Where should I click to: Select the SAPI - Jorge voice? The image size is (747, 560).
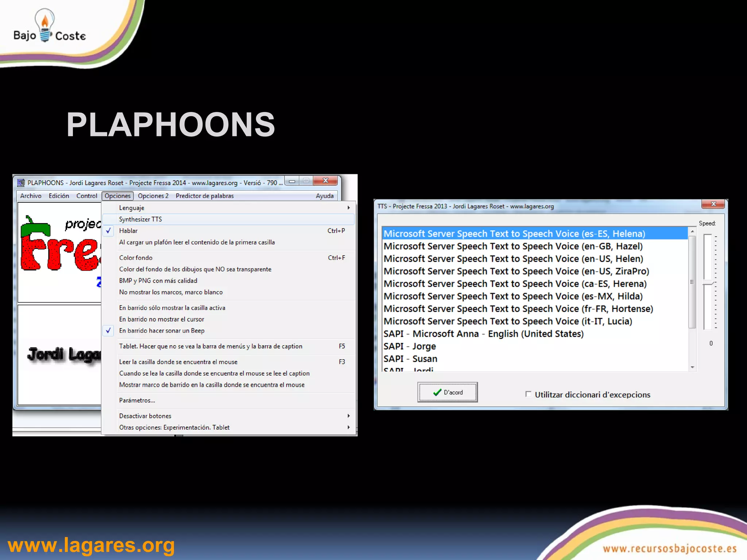pos(535,346)
